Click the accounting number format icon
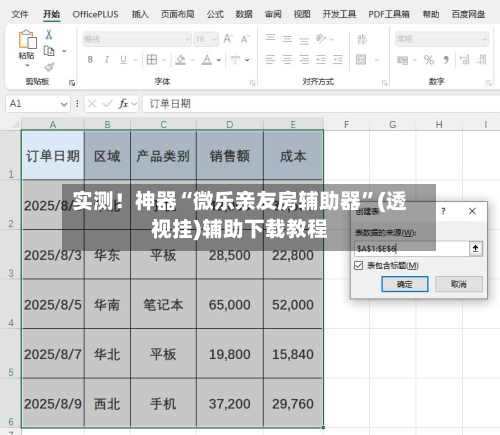 pos(403,60)
